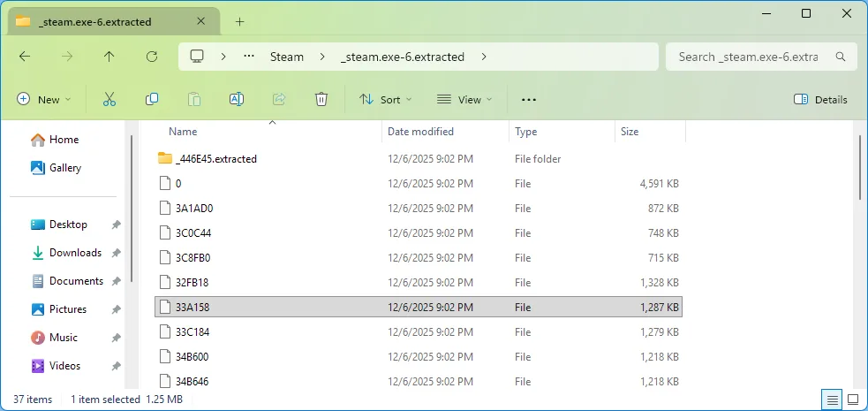The height and width of the screenshot is (411, 868).
Task: Navigate back with the back arrow
Action: tap(25, 57)
